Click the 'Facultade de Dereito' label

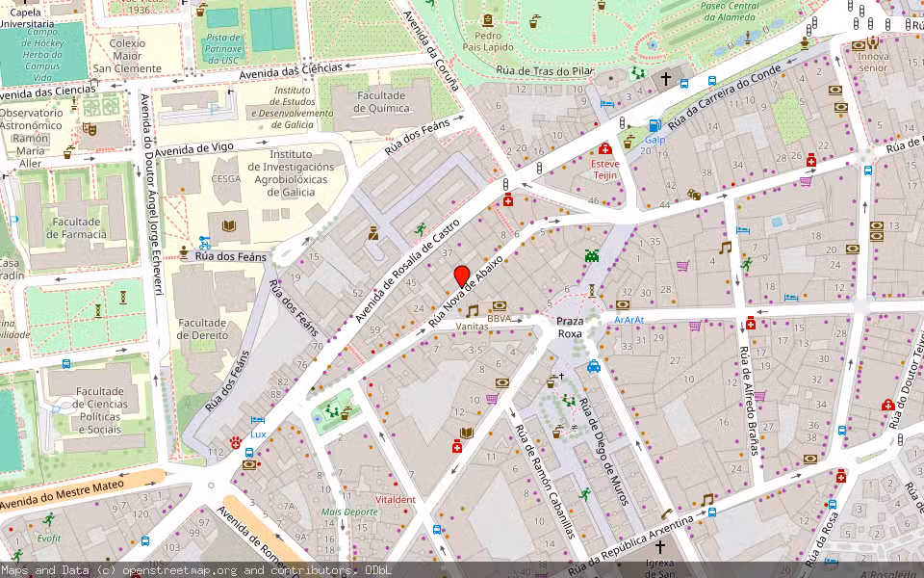(x=203, y=328)
